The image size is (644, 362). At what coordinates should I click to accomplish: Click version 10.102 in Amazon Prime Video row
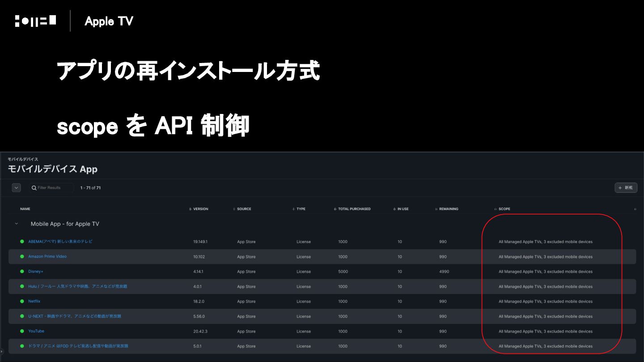pyautogui.click(x=199, y=257)
